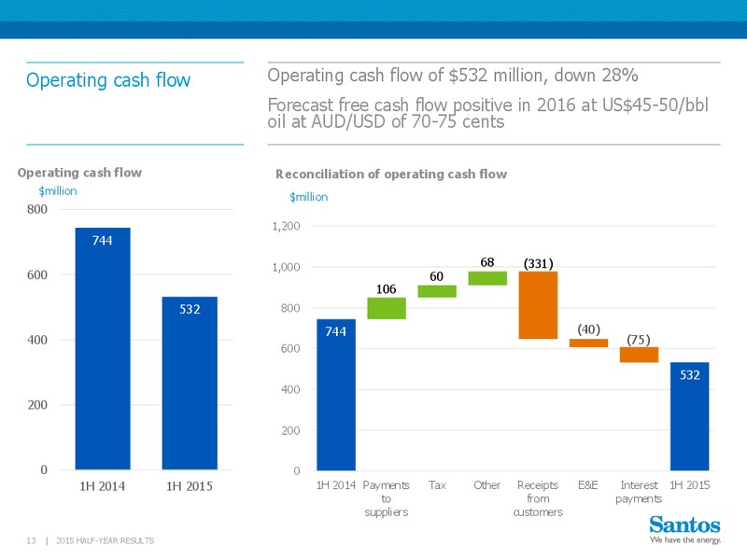
Task: Click the blue 744 bar in the waterfall chart
Action: (336, 395)
